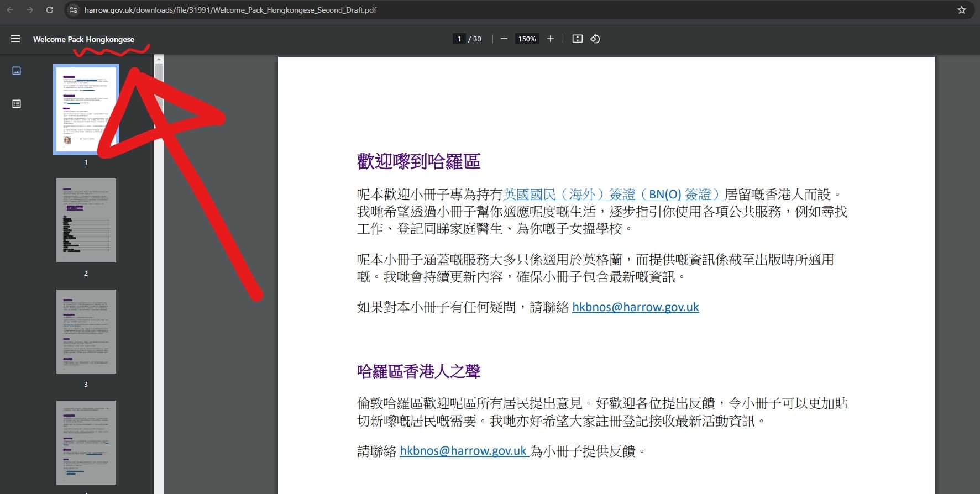Show page thumbnails view
980x494 pixels.
pyautogui.click(x=17, y=71)
